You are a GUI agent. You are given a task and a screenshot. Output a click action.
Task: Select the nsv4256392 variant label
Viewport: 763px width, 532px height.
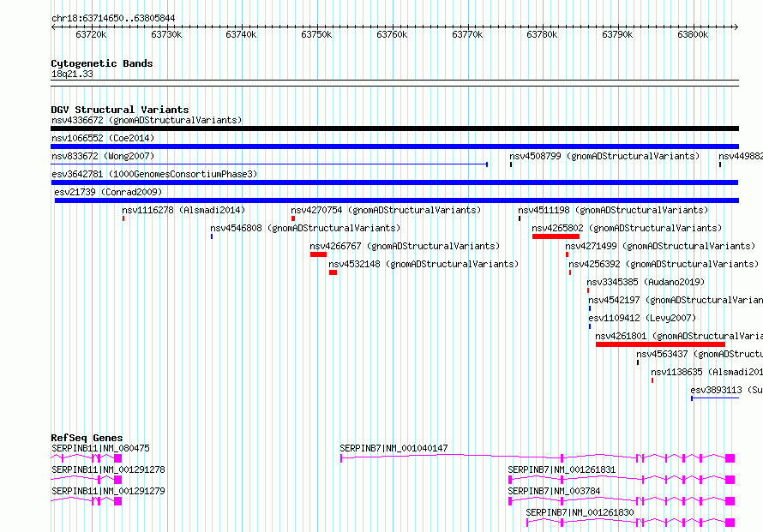point(664,264)
